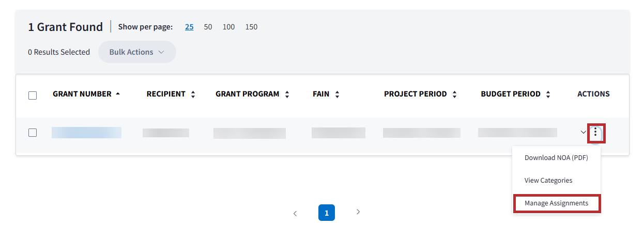
Task: Click page 1 pagination button
Action: coord(327,213)
